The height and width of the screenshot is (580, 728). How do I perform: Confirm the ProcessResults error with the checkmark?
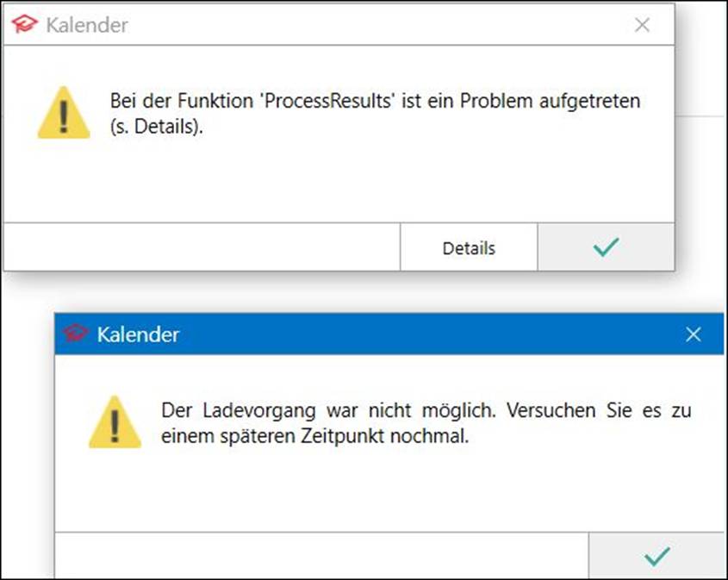[x=606, y=247]
